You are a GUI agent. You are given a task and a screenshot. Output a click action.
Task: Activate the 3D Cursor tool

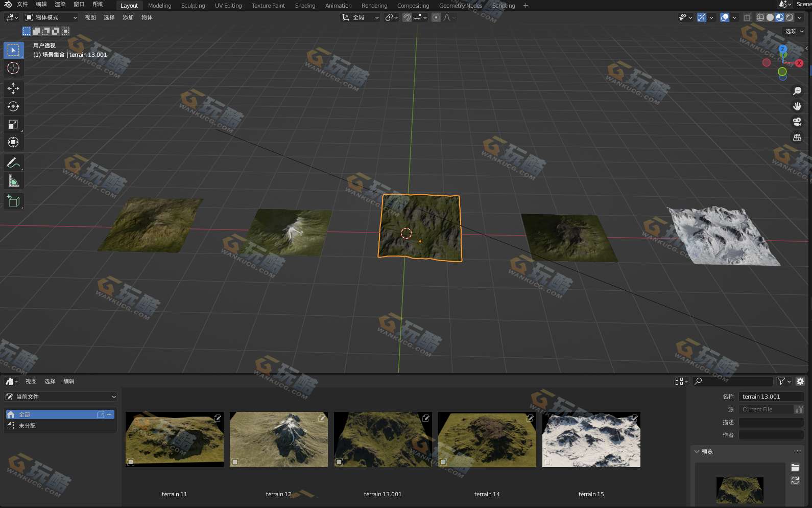click(x=13, y=68)
